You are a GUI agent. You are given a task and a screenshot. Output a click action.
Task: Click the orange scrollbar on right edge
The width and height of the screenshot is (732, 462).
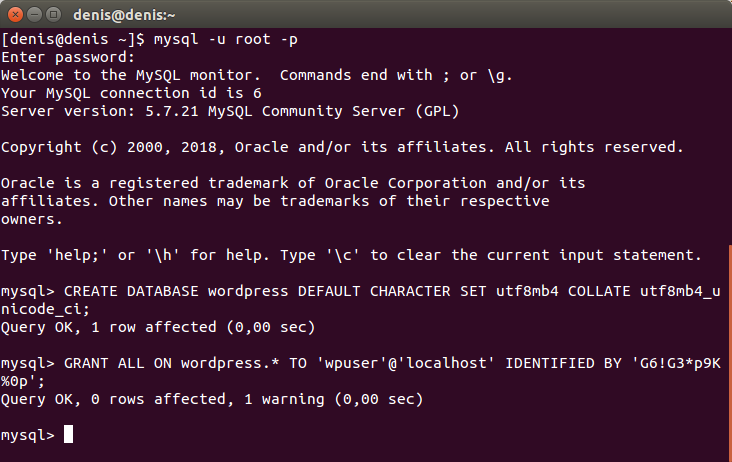pyautogui.click(x=730, y=353)
